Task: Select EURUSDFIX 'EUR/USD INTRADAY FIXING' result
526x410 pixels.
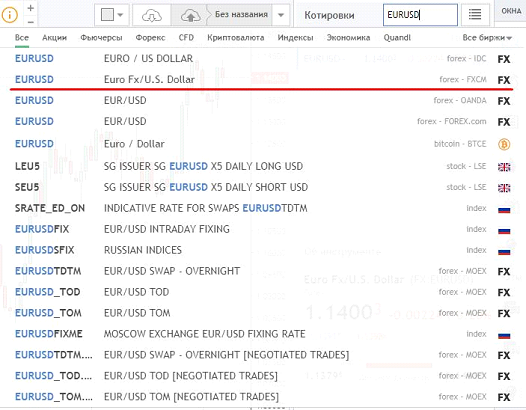Action: pos(262,229)
